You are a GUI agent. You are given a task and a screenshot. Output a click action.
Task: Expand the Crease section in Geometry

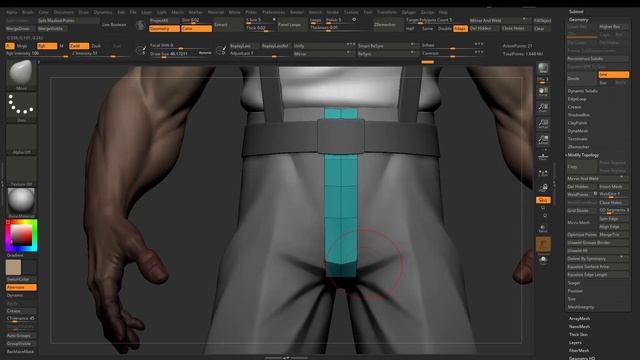pyautogui.click(x=574, y=107)
